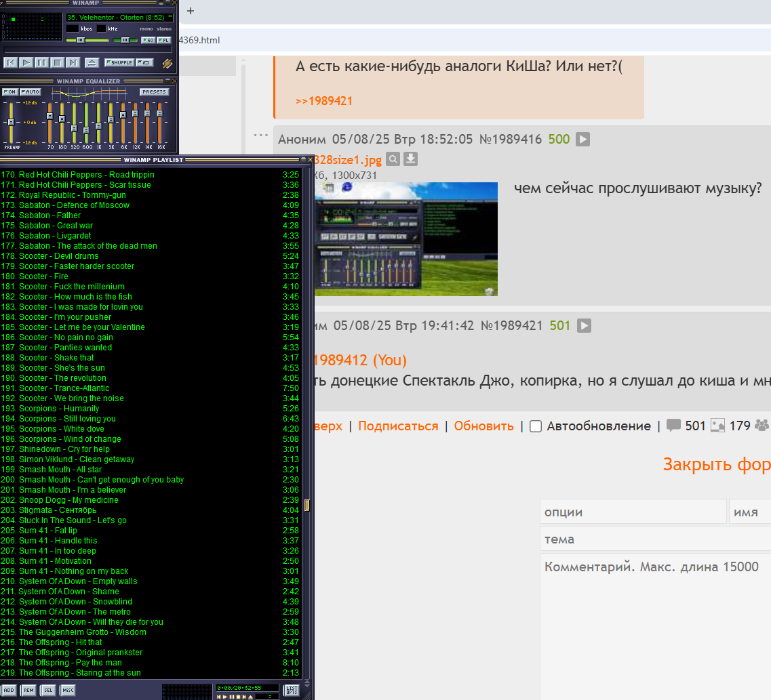Click the 70 Hz equalizer band slider
Image resolution: width=771 pixels, height=700 pixels.
tap(50, 123)
